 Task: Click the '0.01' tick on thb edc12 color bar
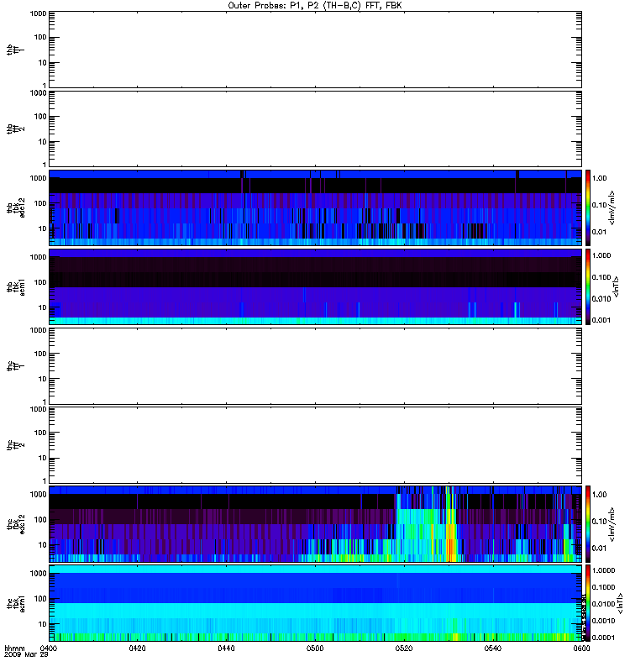tap(600, 232)
